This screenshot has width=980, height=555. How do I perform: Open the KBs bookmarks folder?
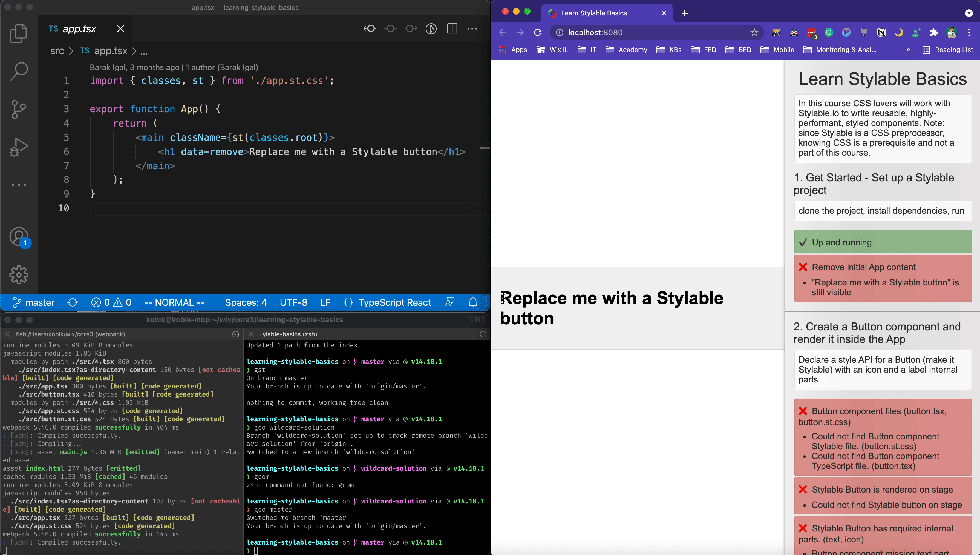click(x=669, y=50)
